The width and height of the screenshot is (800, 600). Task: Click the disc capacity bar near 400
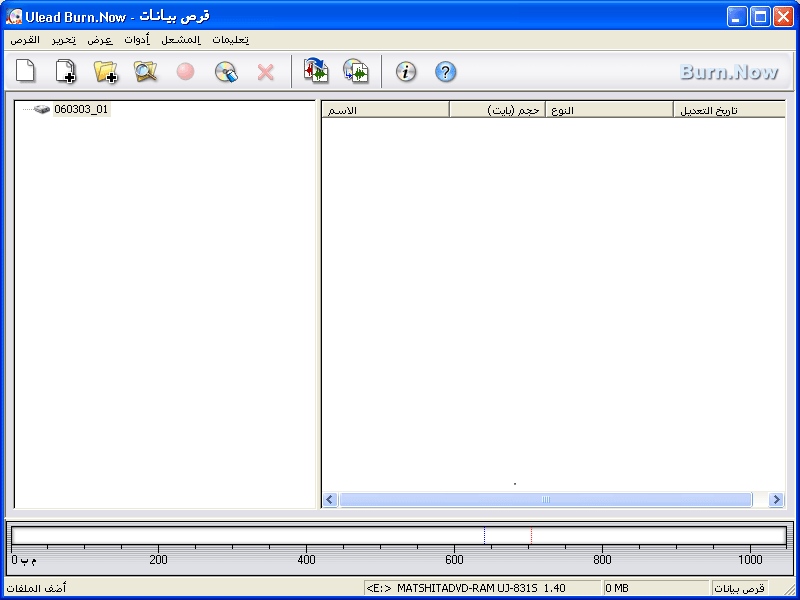coord(307,536)
